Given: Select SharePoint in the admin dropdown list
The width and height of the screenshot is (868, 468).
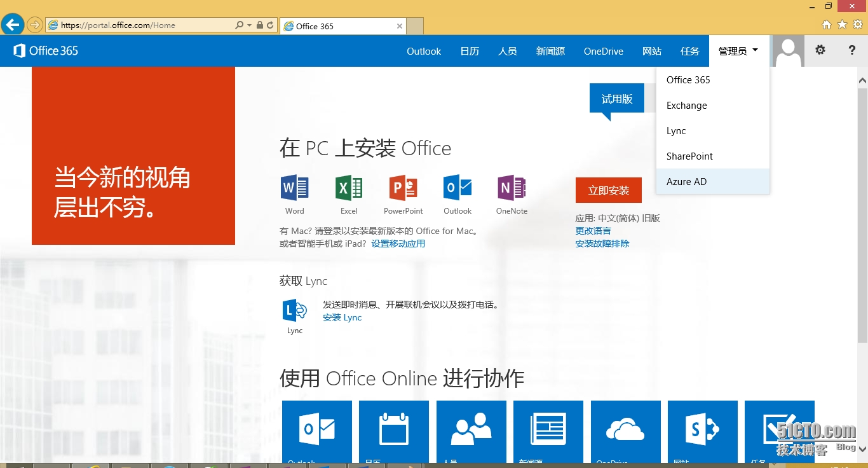Looking at the screenshot, I should (x=689, y=156).
